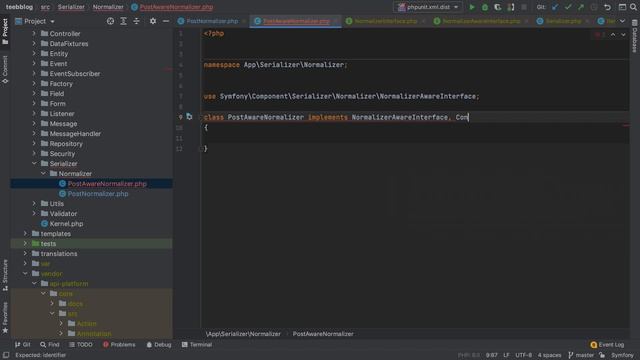Select Kernel.php in project tree
This screenshot has height=360, width=640.
pyautogui.click(x=66, y=224)
